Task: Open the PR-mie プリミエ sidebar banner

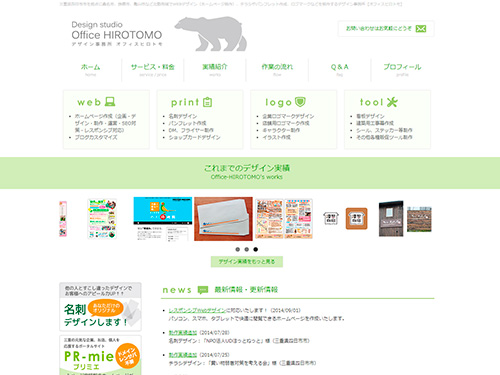Action: point(100,355)
